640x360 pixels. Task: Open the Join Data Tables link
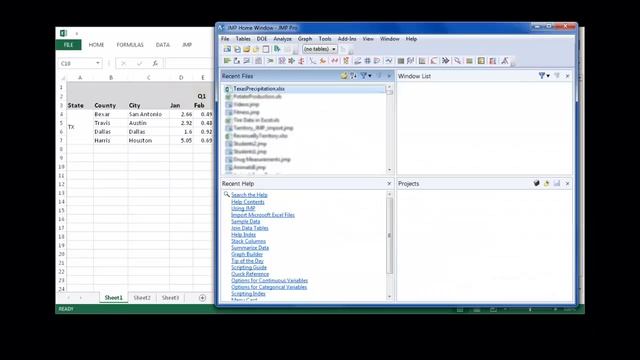(x=249, y=228)
